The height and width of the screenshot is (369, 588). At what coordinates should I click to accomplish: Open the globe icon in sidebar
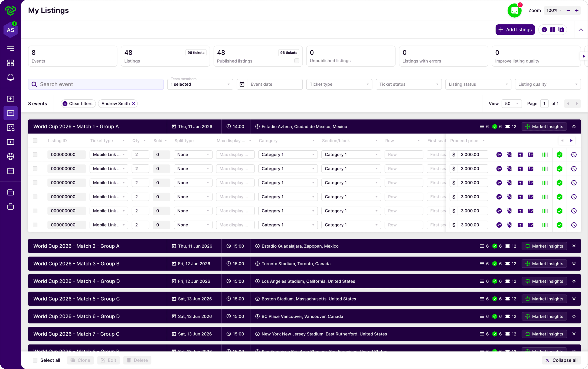(11, 156)
